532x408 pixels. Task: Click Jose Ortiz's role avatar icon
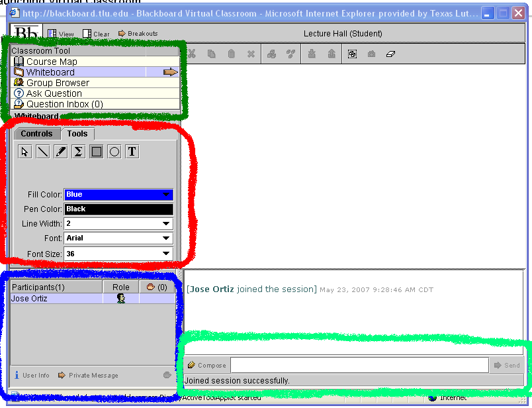pos(121,298)
